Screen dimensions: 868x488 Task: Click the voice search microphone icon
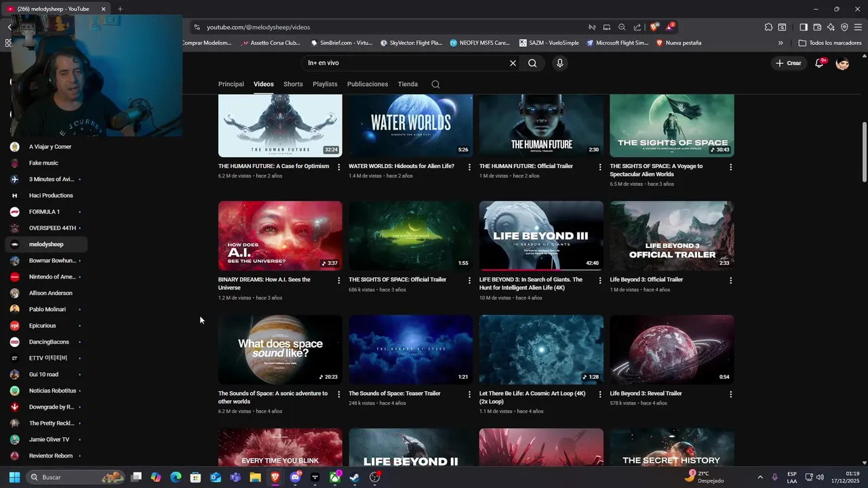tap(559, 63)
